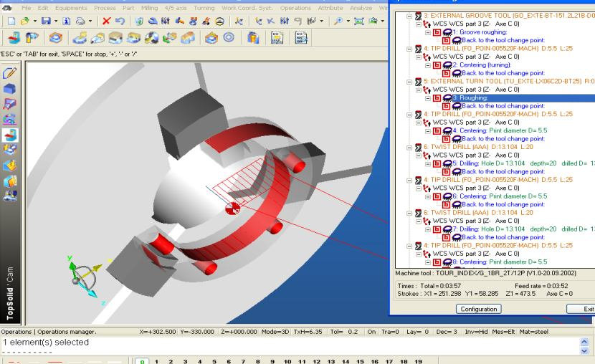Click the Configuration button
The width and height of the screenshot is (595, 364).
pos(478,309)
